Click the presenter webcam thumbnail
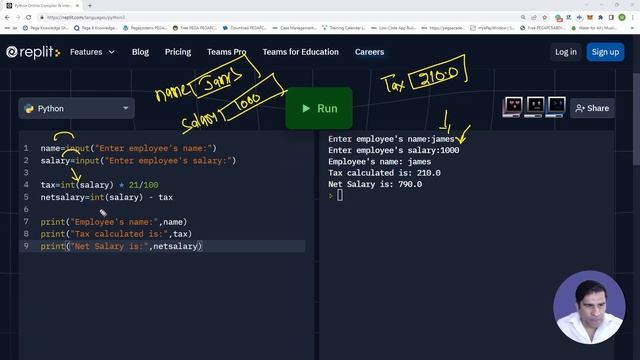640x360 pixels. (x=589, y=307)
